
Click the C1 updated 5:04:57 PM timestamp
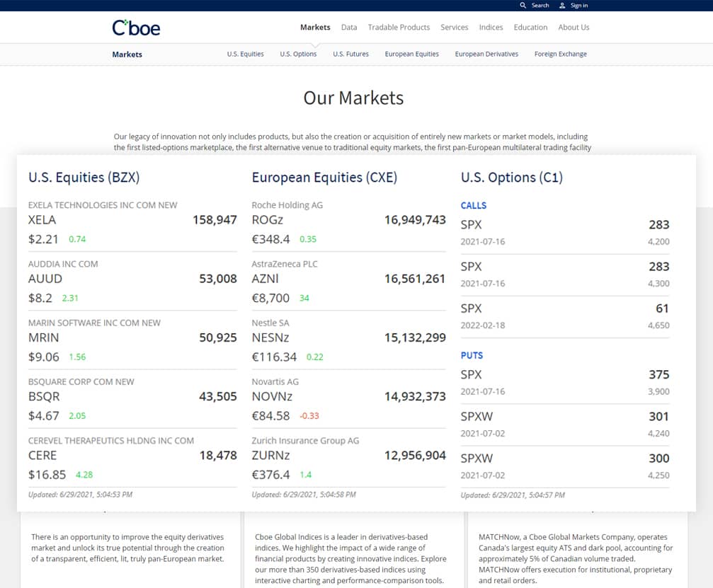[513, 495]
